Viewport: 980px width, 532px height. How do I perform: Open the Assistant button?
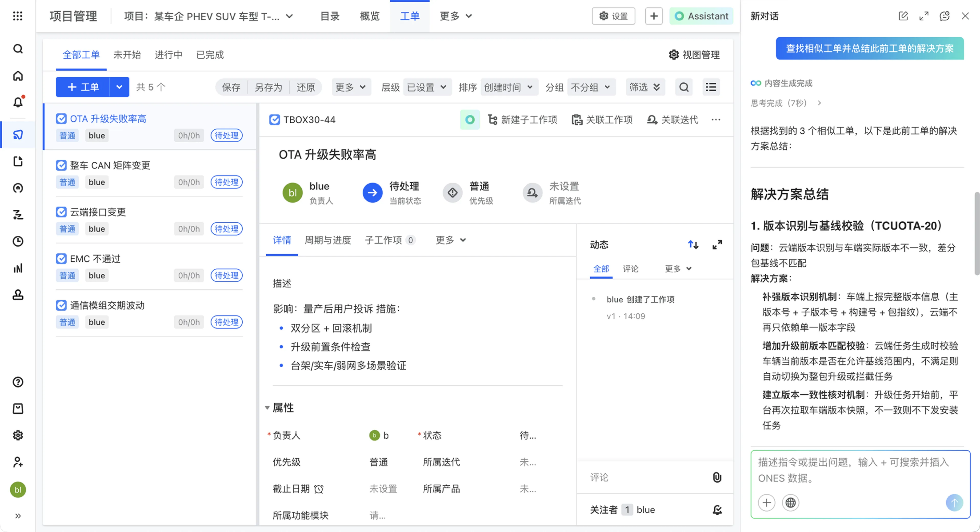tap(701, 16)
